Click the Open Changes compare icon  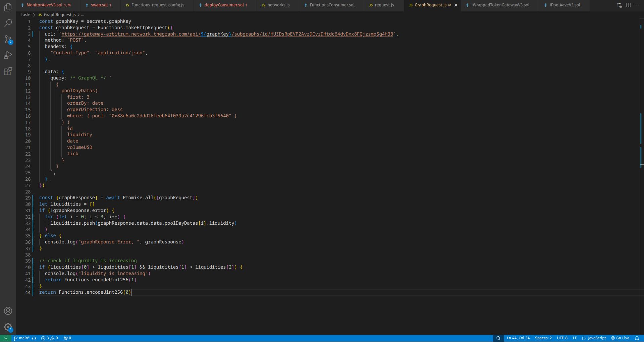pos(619,5)
